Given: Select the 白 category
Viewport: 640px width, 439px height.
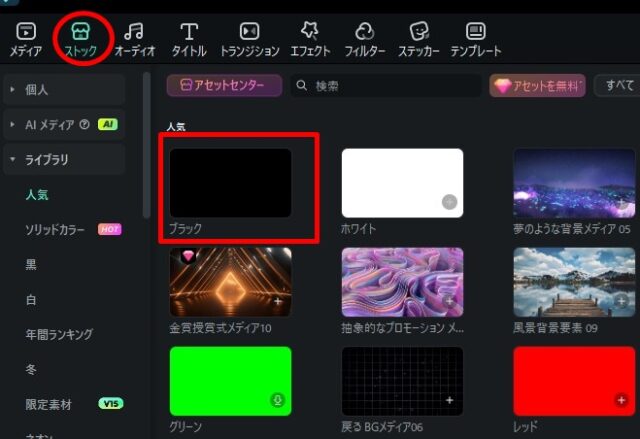Looking at the screenshot, I should tap(31, 299).
